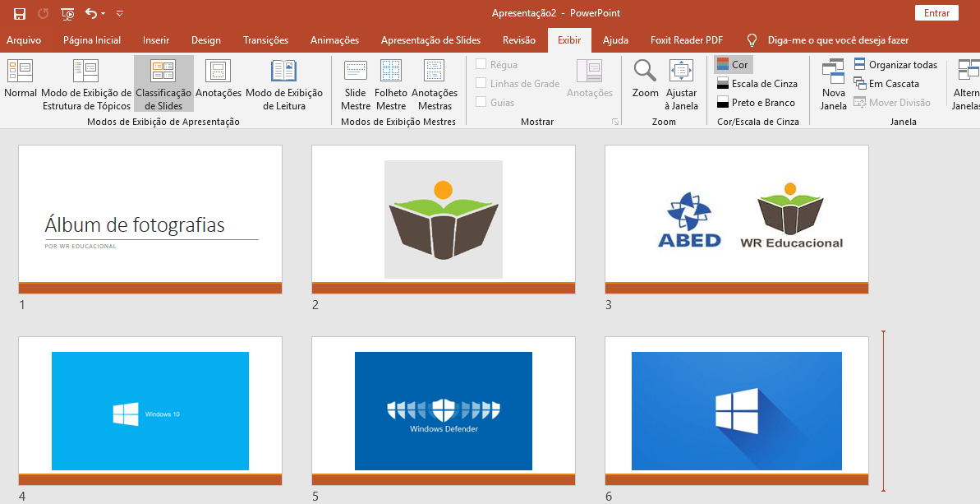The image size is (980, 504).
Task: Switch to Normal view
Action: coord(20,82)
